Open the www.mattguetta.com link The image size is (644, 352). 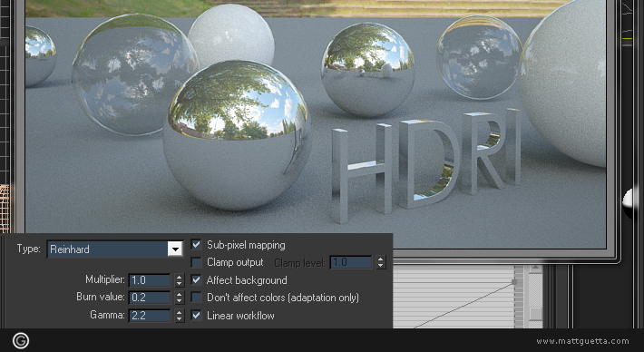582,341
